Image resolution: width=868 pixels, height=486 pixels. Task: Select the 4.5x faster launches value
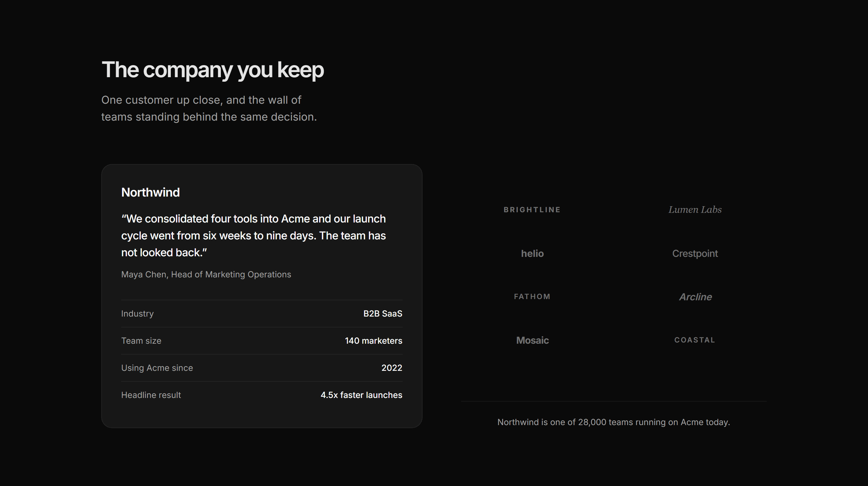[x=361, y=395]
